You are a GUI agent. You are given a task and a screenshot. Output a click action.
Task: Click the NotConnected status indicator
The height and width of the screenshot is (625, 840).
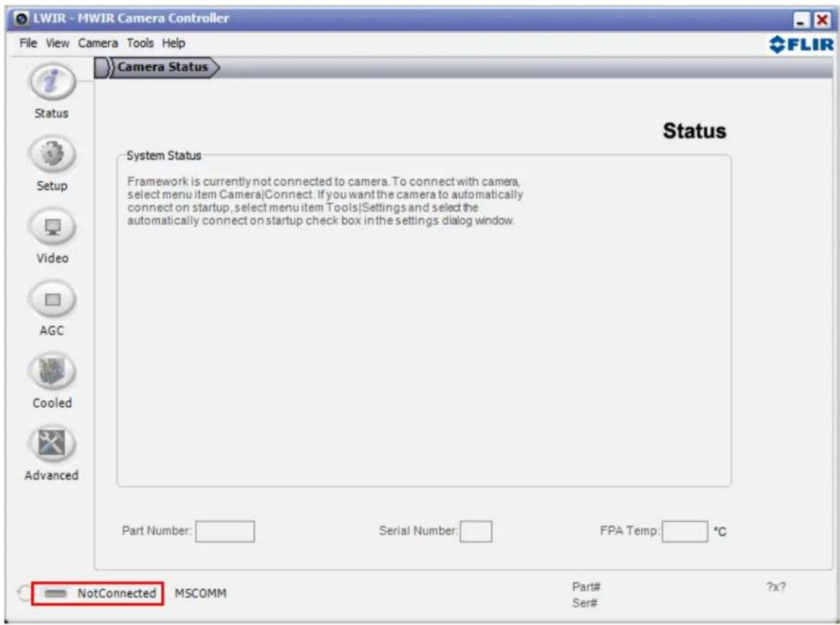click(97, 593)
